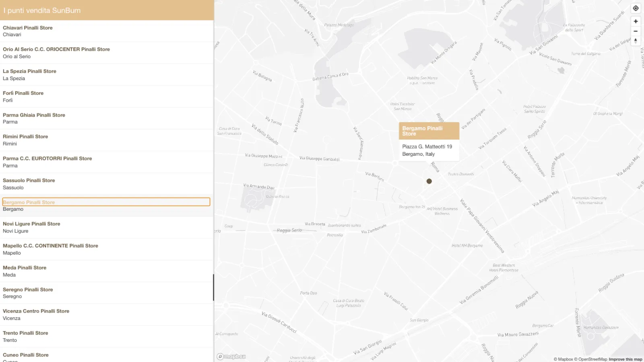
Task: Reset map bearing with compass icon
Action: 636,41
